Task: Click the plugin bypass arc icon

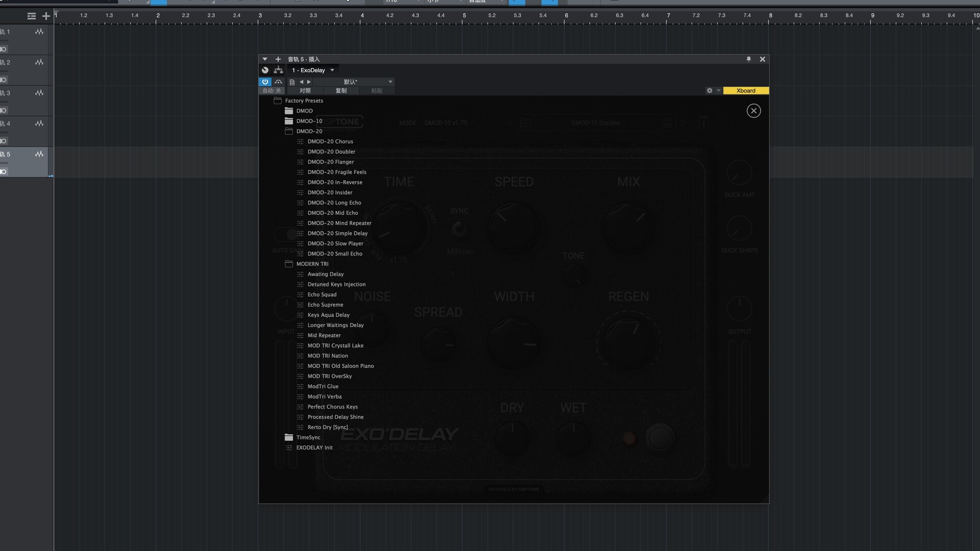Action: coord(278,82)
